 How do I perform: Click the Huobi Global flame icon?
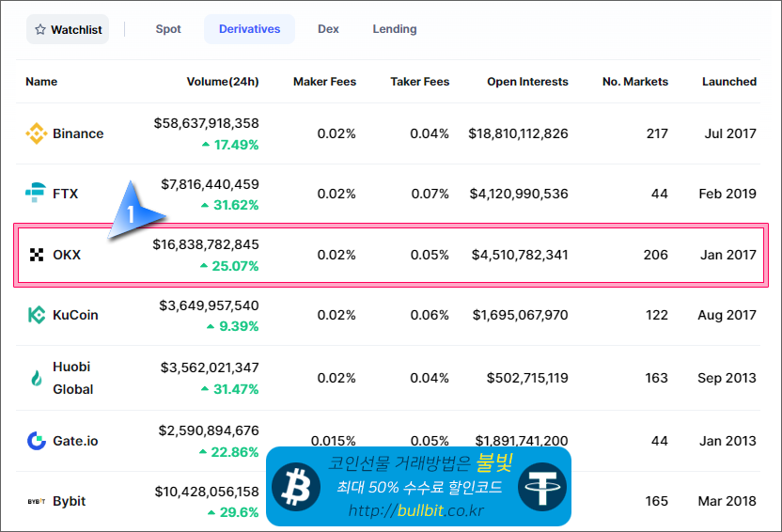pos(37,378)
